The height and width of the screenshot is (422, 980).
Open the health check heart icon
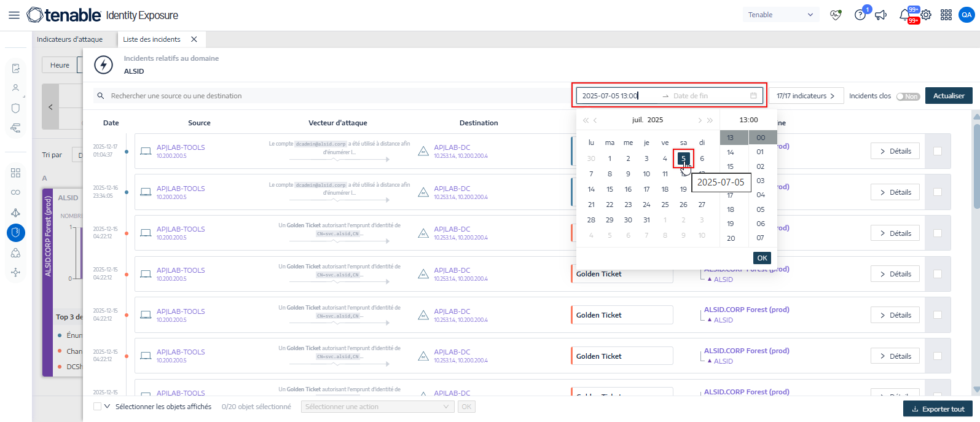click(x=836, y=15)
